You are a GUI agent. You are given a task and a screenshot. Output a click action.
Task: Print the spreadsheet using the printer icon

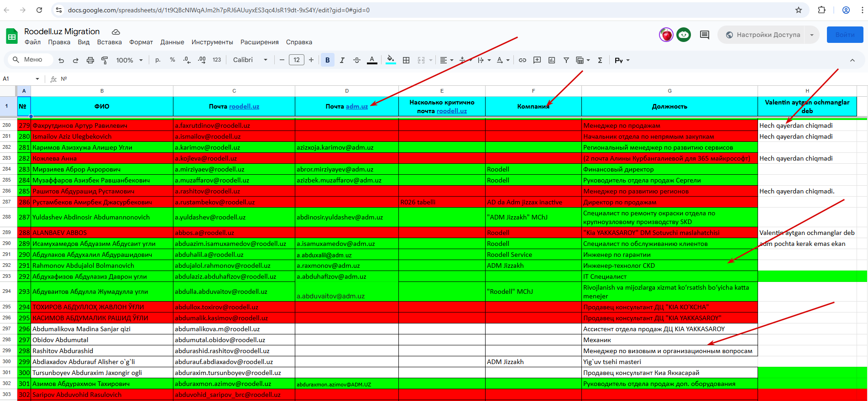[x=90, y=60]
